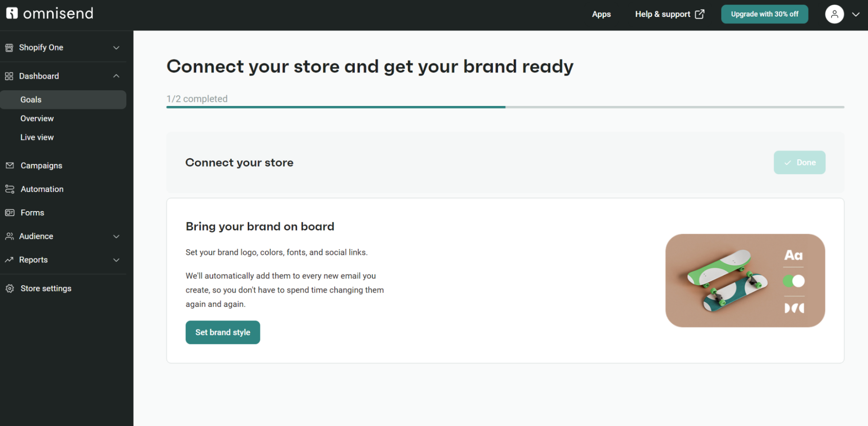Open the user profile avatar icon
This screenshot has height=426, width=868.
click(834, 14)
